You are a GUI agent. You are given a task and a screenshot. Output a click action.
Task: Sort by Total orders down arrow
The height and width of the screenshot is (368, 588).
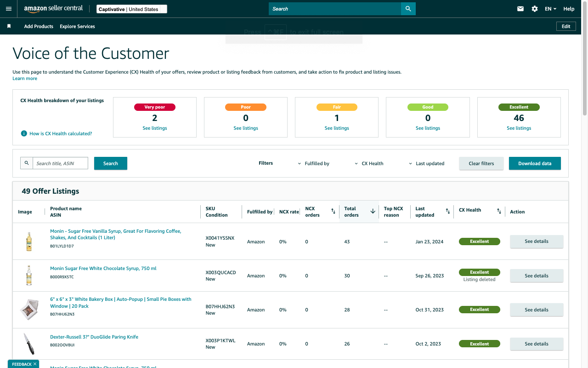[373, 212]
